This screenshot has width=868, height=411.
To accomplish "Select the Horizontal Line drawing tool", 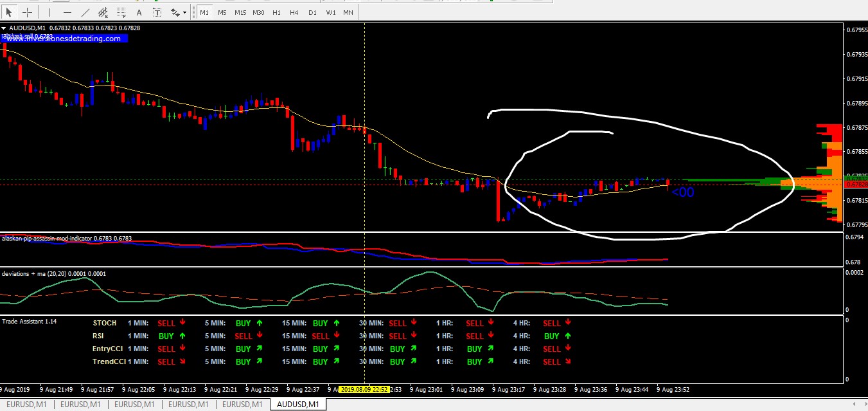I will pyautogui.click(x=67, y=12).
